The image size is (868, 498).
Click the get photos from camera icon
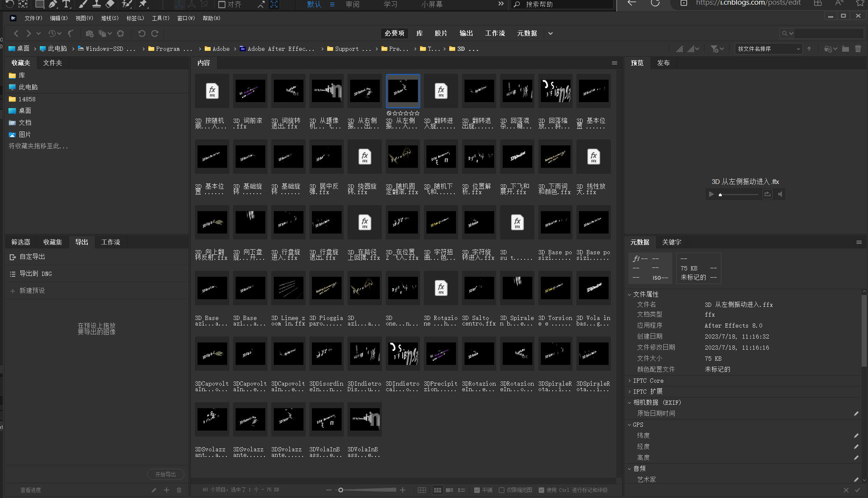(89, 33)
